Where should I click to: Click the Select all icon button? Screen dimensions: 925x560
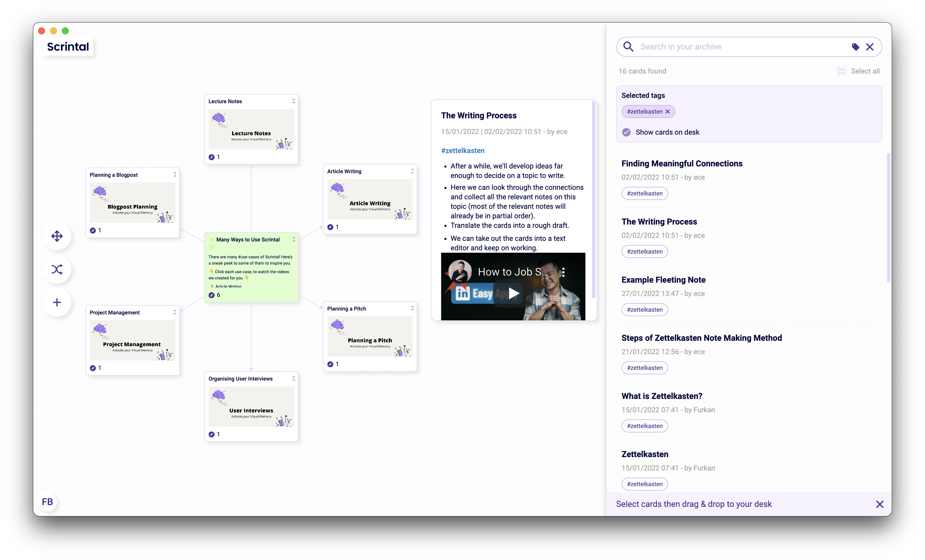[842, 71]
